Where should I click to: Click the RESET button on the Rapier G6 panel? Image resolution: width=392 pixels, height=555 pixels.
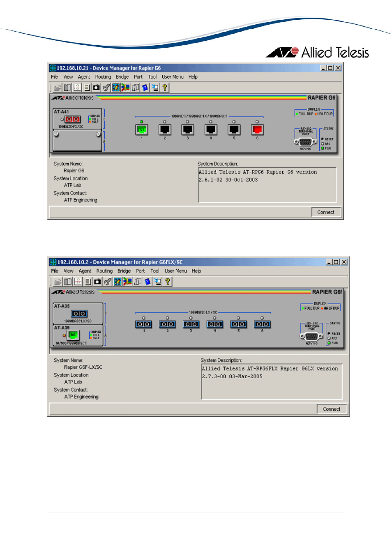(x=323, y=139)
